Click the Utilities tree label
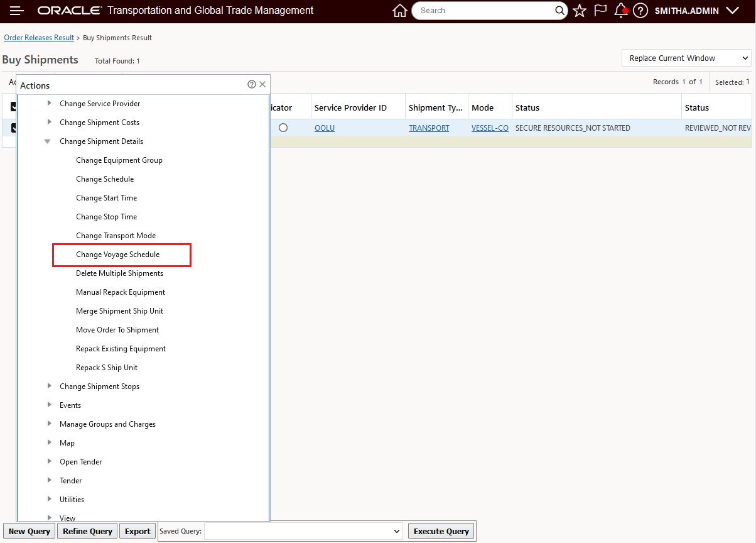This screenshot has width=756, height=543. pos(72,500)
